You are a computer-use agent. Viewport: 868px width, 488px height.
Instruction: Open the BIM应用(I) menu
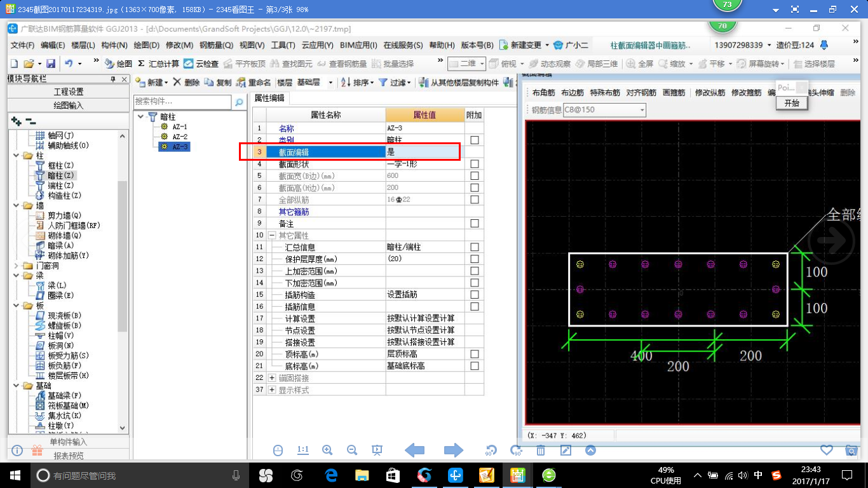pyautogui.click(x=358, y=45)
